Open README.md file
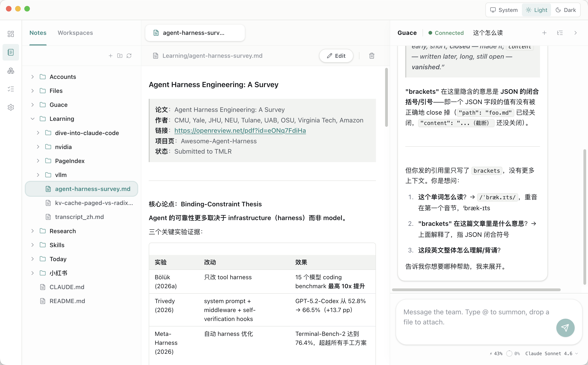The height and width of the screenshot is (365, 588). point(81,301)
